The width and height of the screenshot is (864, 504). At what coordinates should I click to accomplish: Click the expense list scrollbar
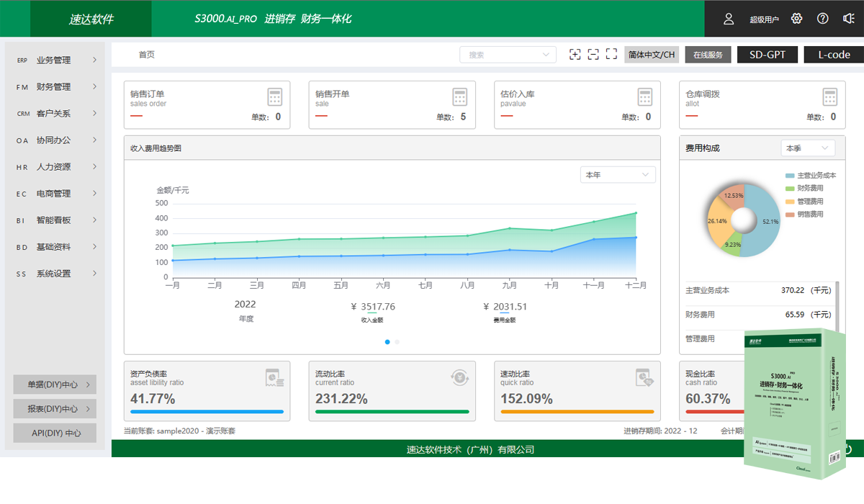pos(837,306)
